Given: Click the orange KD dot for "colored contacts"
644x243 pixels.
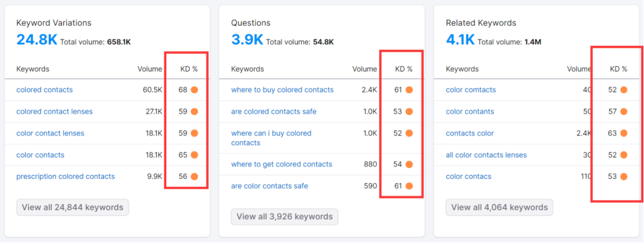Looking at the screenshot, I should point(194,90).
